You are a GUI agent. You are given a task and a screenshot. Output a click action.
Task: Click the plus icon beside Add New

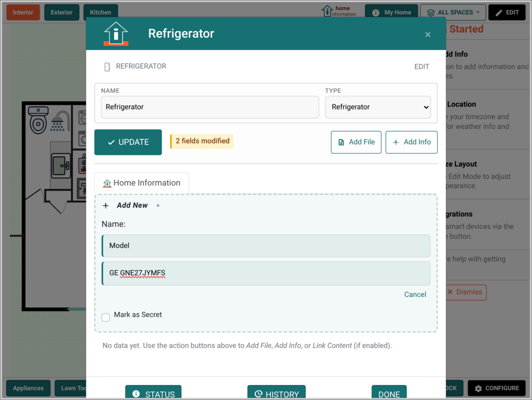(106, 206)
